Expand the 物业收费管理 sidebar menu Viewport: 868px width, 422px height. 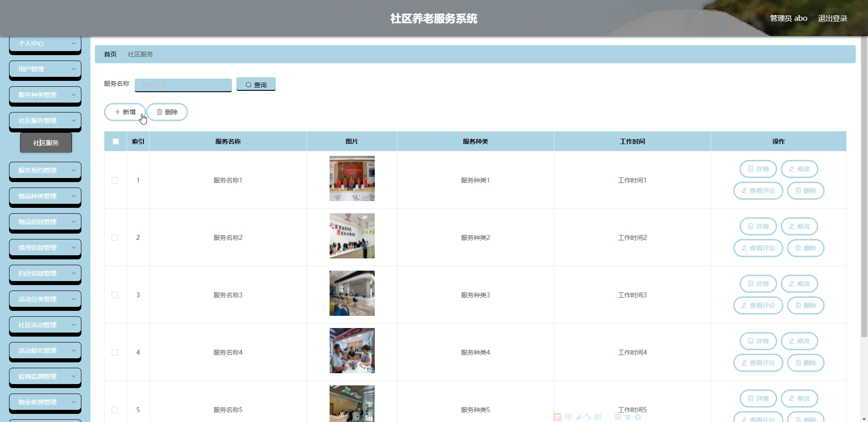pyautogui.click(x=45, y=402)
